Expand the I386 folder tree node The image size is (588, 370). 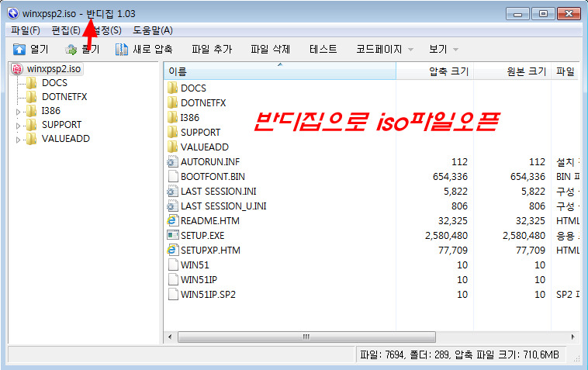18,111
